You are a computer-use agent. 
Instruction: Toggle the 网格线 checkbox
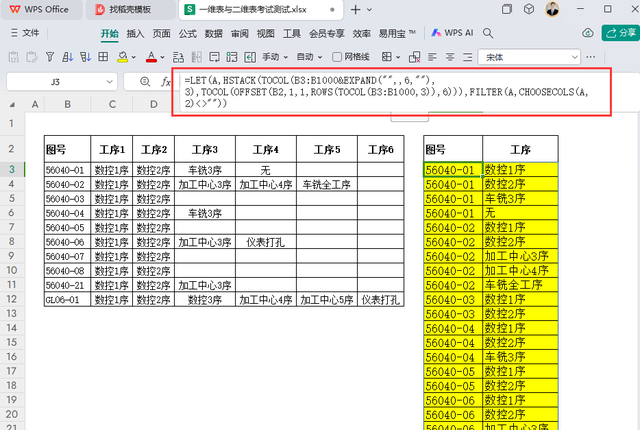[337, 57]
